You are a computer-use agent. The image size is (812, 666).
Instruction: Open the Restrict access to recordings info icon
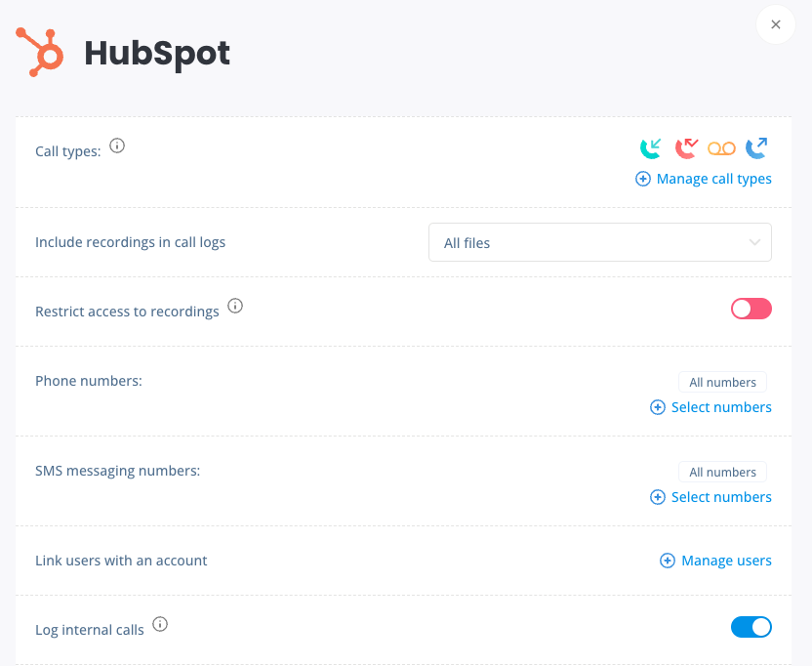[235, 306]
